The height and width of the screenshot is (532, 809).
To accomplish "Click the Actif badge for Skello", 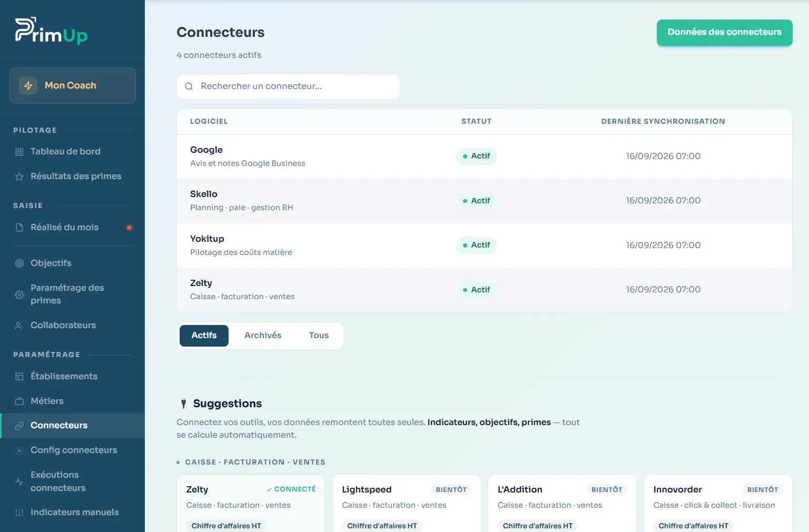I will pyautogui.click(x=476, y=201).
